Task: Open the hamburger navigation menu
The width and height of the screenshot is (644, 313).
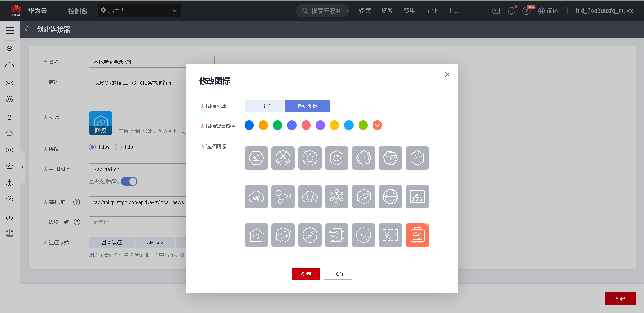Action: click(x=10, y=30)
